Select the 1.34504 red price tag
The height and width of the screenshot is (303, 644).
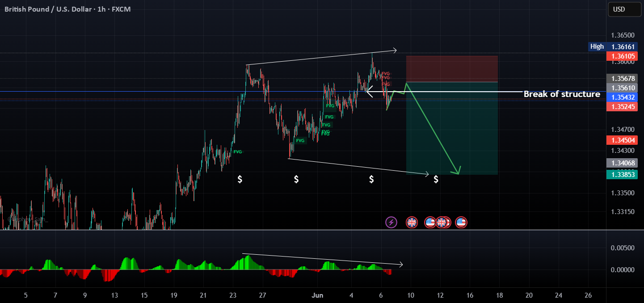[622, 140]
